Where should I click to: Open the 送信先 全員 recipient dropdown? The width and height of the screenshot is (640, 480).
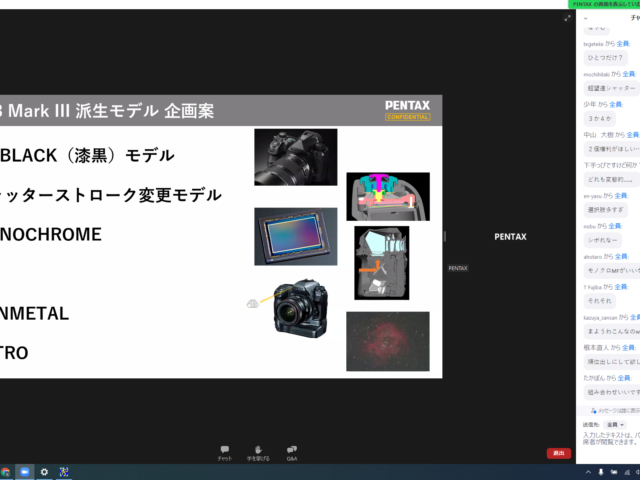coord(612,424)
